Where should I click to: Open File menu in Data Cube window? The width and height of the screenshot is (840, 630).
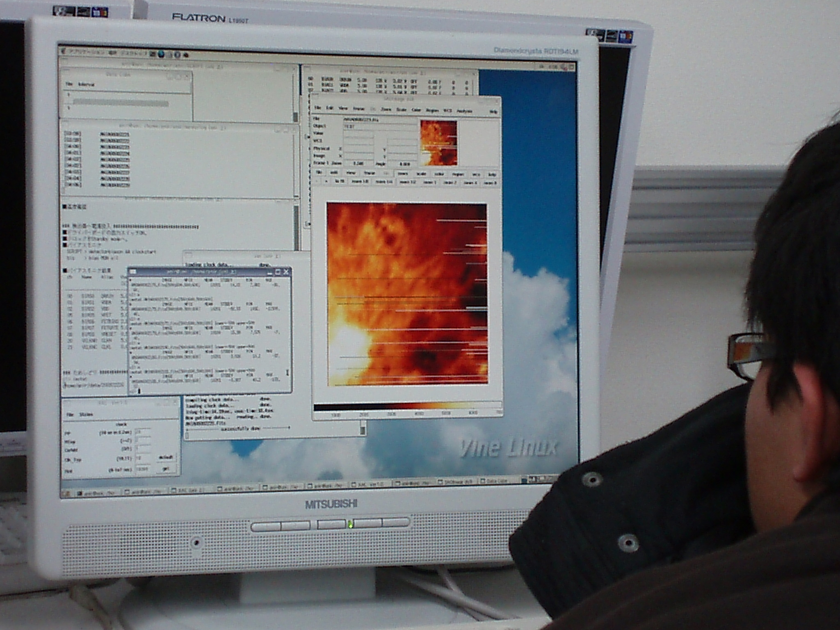pos(69,84)
